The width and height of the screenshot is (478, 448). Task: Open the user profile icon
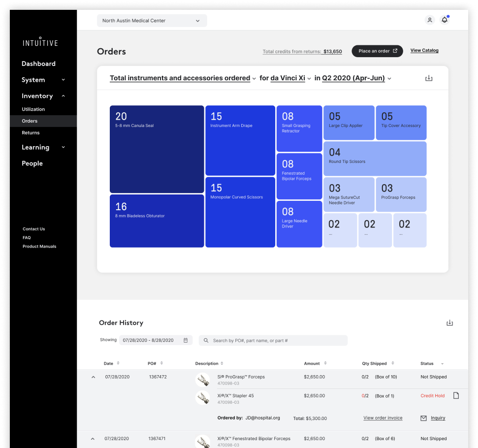[429, 20]
